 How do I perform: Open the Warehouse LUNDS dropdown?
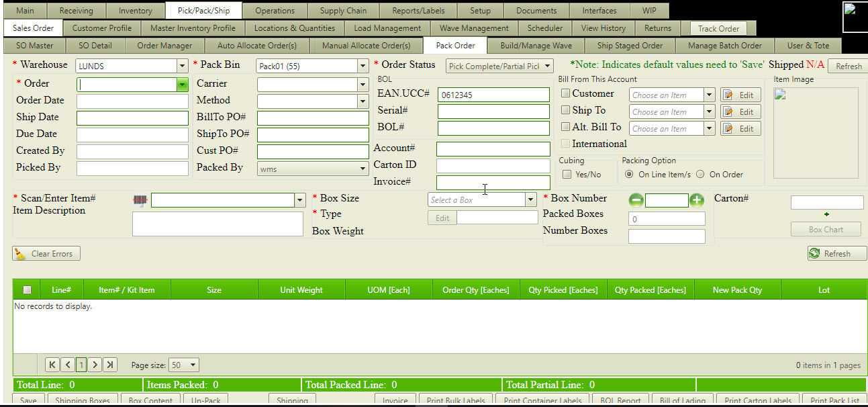182,66
